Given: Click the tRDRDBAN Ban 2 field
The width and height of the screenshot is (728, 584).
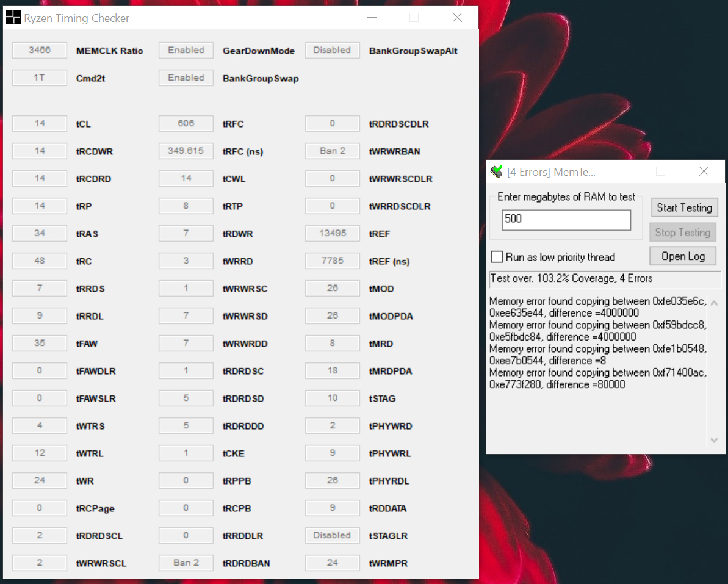Looking at the screenshot, I should click(186, 563).
